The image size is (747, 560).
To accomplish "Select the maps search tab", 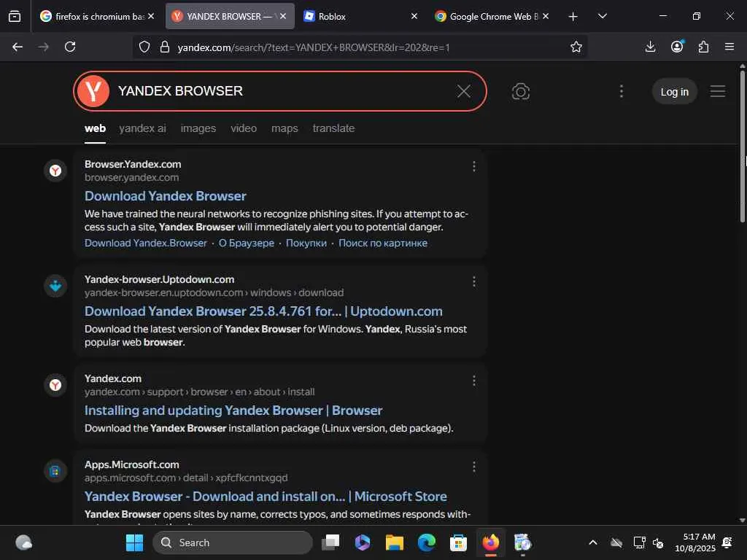I will point(285,128).
